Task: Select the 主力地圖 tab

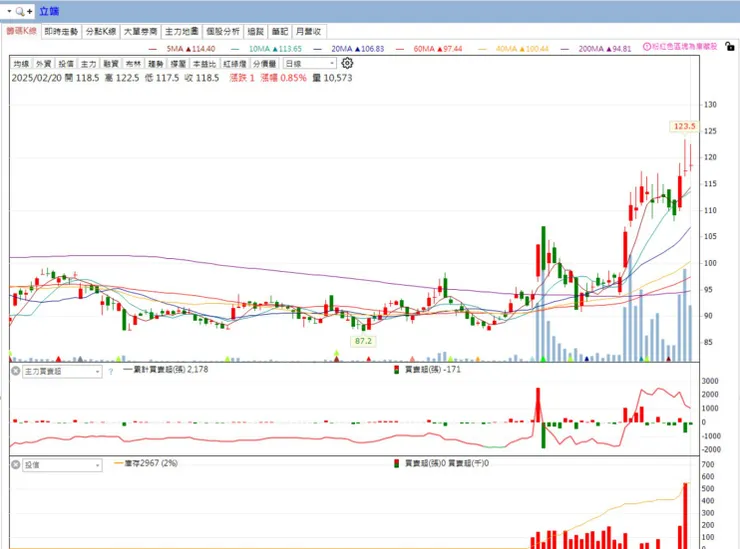Action: pyautogui.click(x=182, y=32)
